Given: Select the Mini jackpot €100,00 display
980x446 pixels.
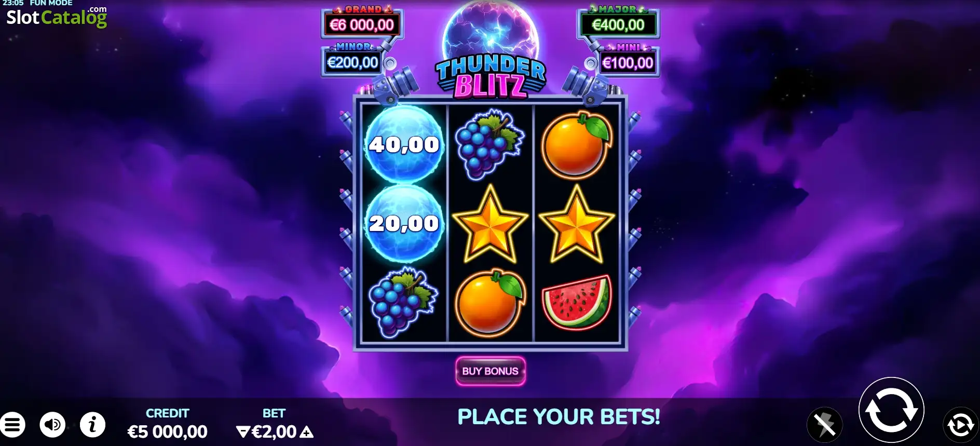Looking at the screenshot, I should click(x=628, y=63).
